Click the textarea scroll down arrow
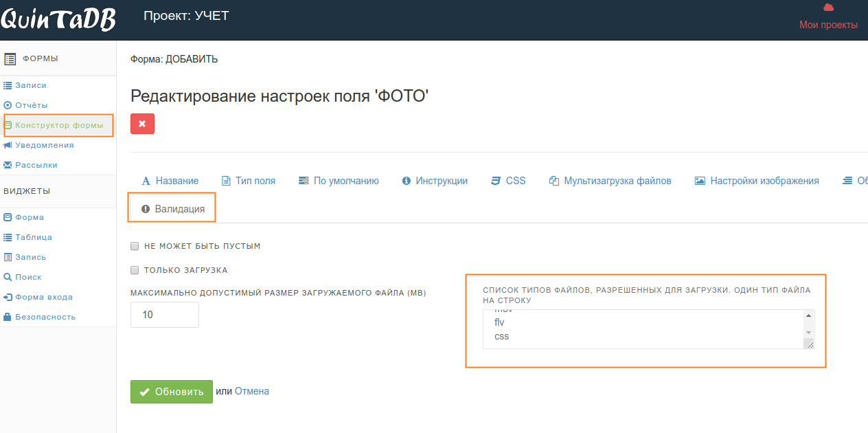This screenshot has height=433, width=868. tap(808, 332)
